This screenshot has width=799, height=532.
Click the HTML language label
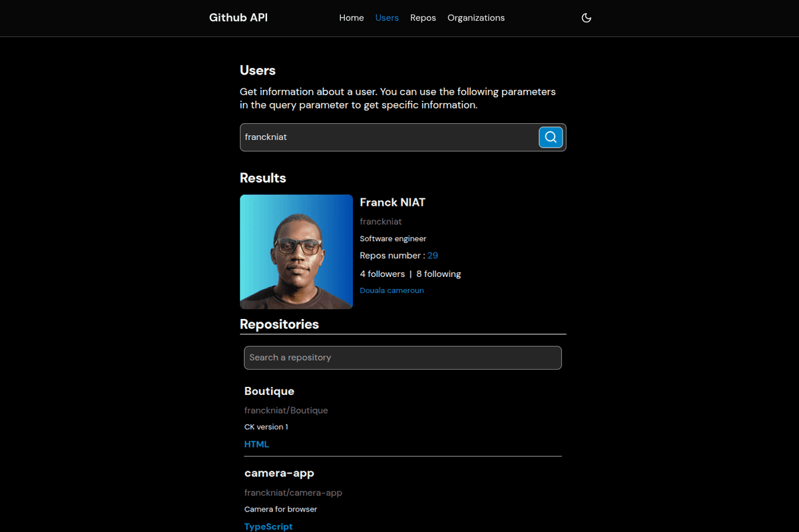coord(256,444)
